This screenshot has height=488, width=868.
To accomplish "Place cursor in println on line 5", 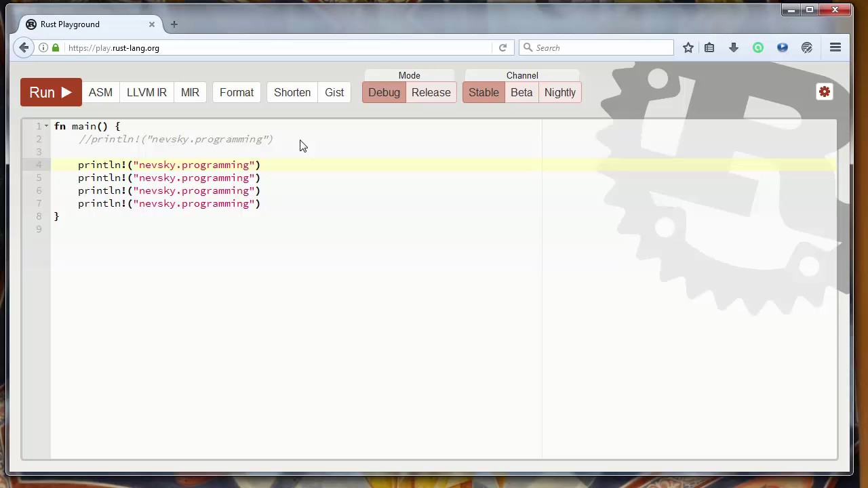I will point(169,178).
